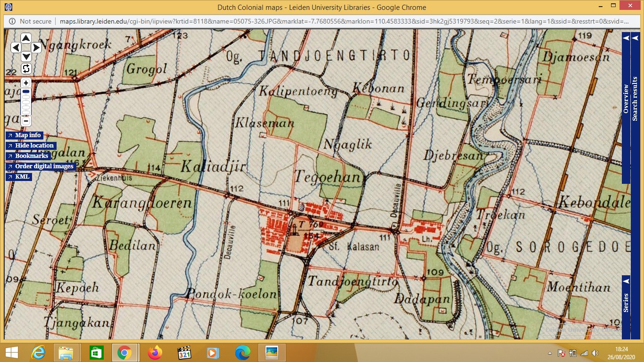Download the KML file link
This screenshot has height=362, width=644.
coord(18,177)
